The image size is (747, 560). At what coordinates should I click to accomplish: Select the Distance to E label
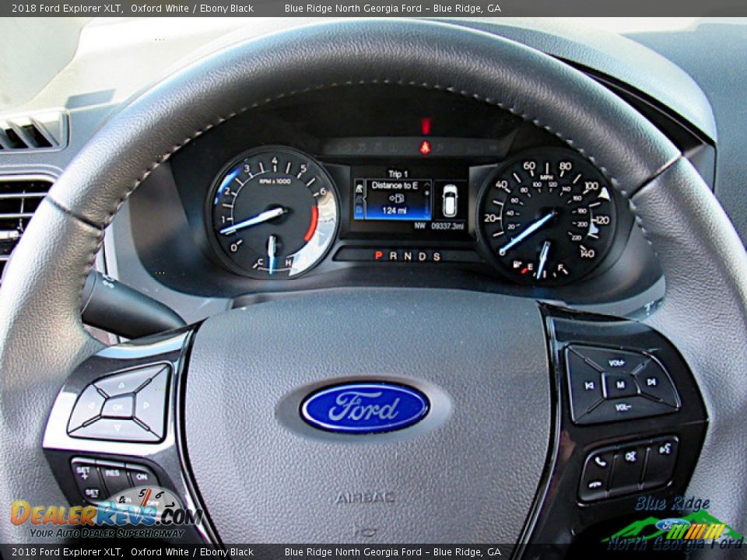pos(395,185)
